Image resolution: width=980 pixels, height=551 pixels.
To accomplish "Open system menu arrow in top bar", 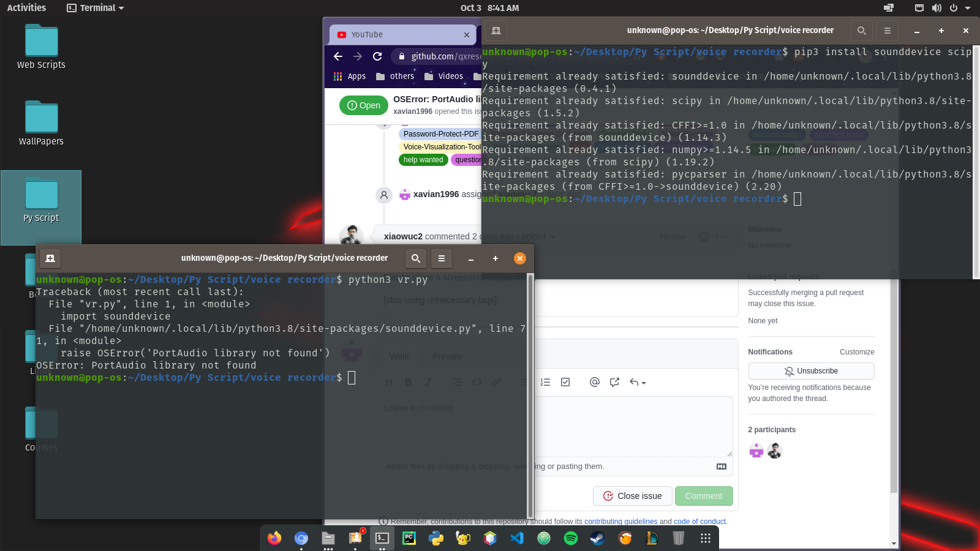I will point(968,8).
